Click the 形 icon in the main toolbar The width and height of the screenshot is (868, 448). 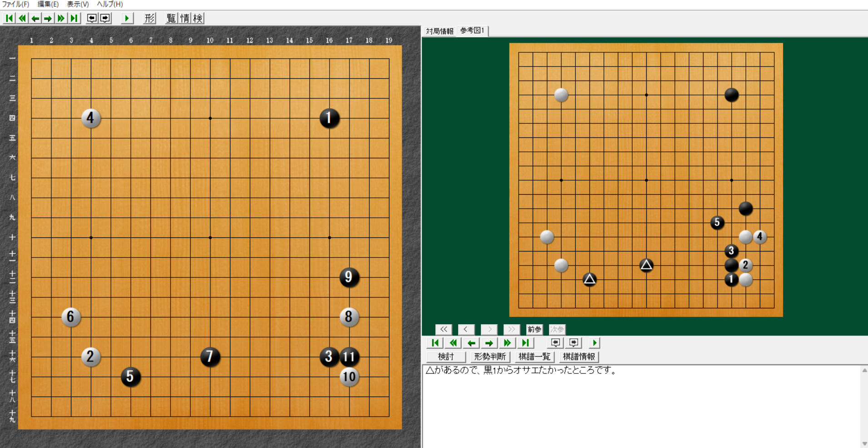coord(150,18)
